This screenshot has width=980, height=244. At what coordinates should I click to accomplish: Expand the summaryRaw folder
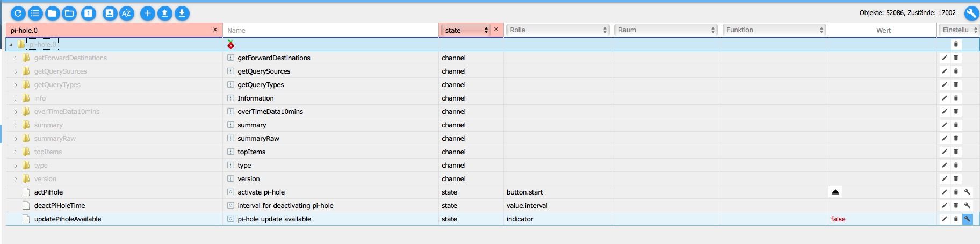click(x=16, y=139)
